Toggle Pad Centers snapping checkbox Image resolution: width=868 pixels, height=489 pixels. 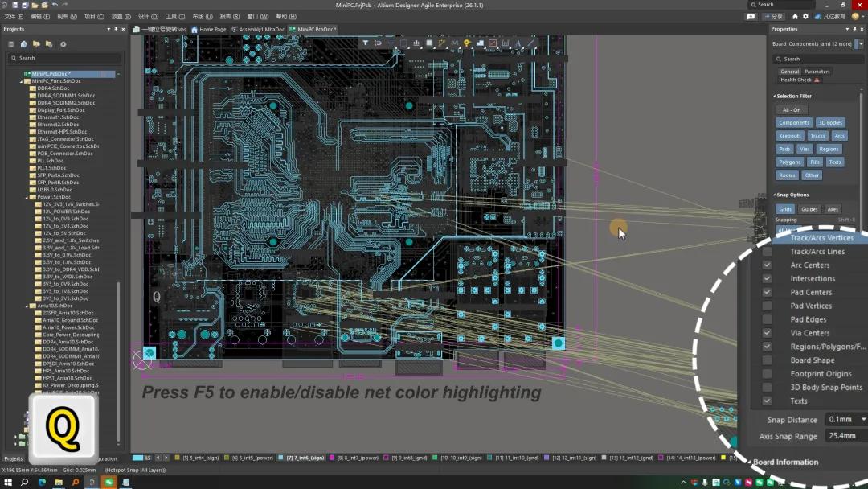tap(767, 292)
